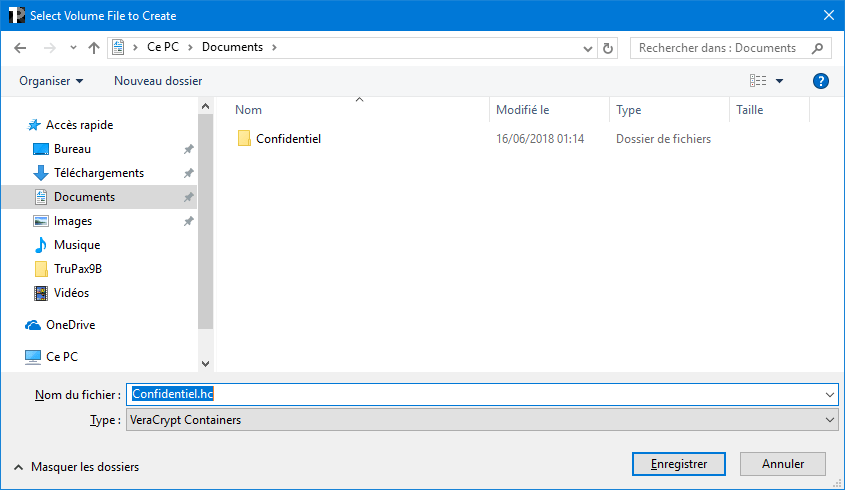Open the Type VeraCrypt Containers dropdown
This screenshot has height=490, width=845.
[x=482, y=419]
